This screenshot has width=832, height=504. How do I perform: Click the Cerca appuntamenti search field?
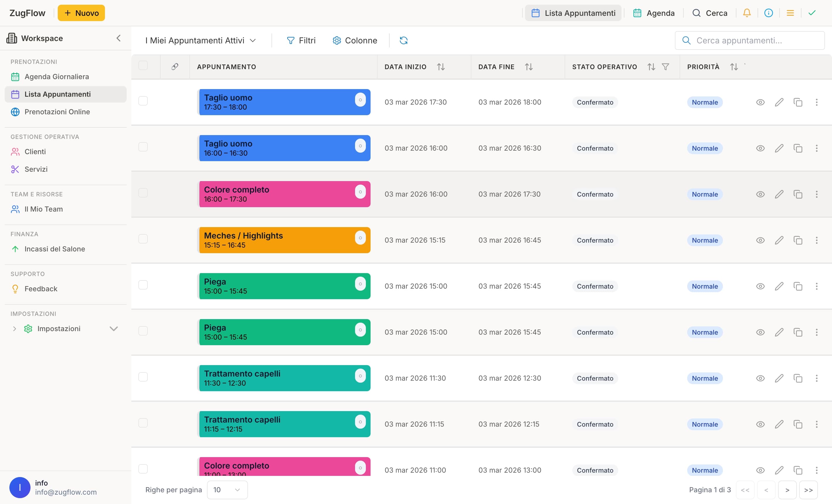(x=750, y=40)
